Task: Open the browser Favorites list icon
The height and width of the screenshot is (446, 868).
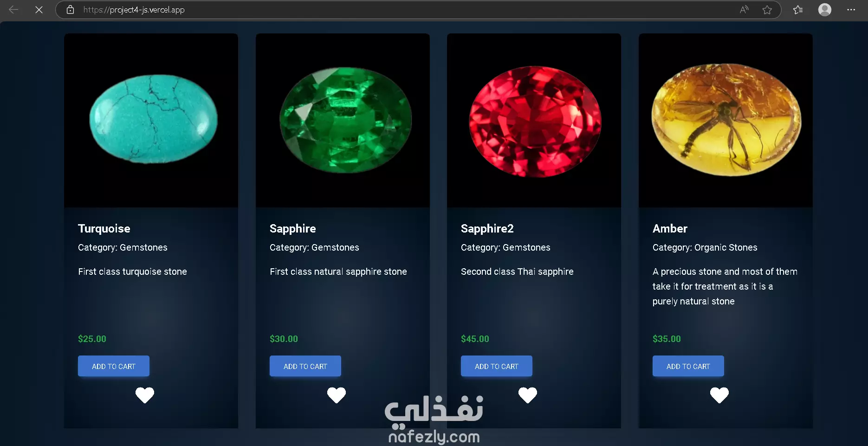Action: [x=798, y=10]
